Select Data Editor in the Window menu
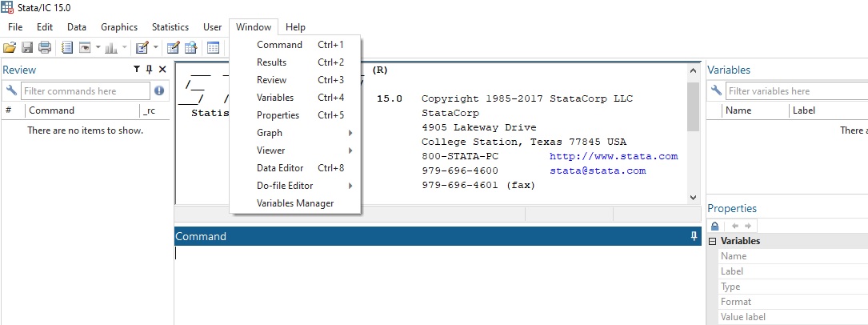Viewport: 868px width, 325px height. pyautogui.click(x=295, y=168)
